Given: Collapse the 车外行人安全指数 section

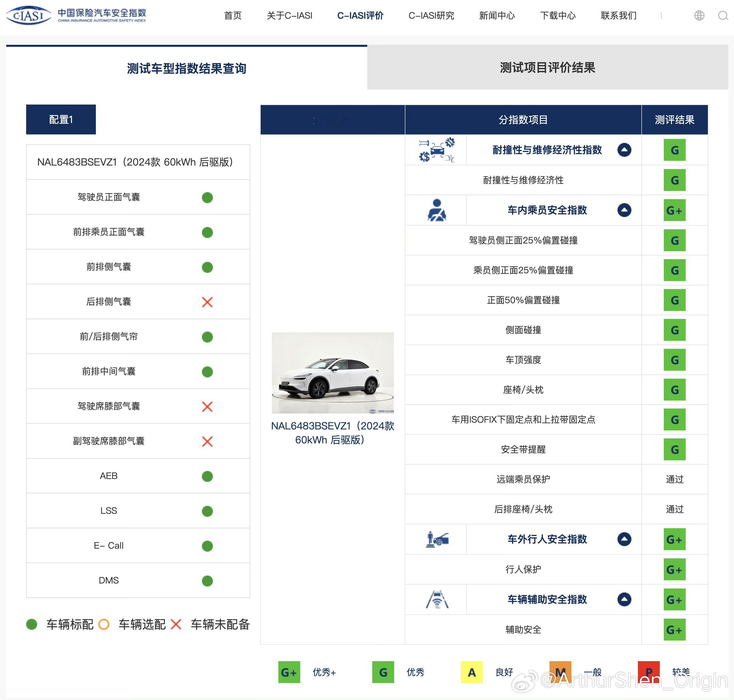Looking at the screenshot, I should [624, 539].
